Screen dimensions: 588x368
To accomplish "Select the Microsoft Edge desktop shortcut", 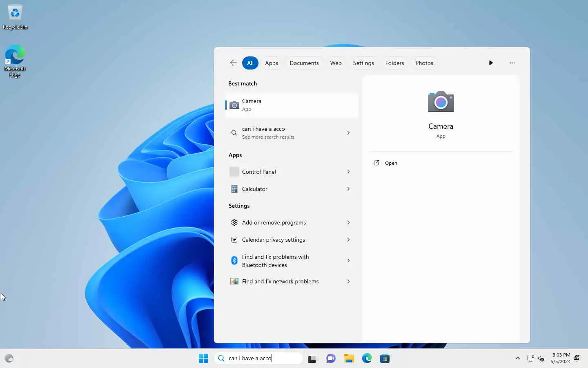I will pos(15,61).
